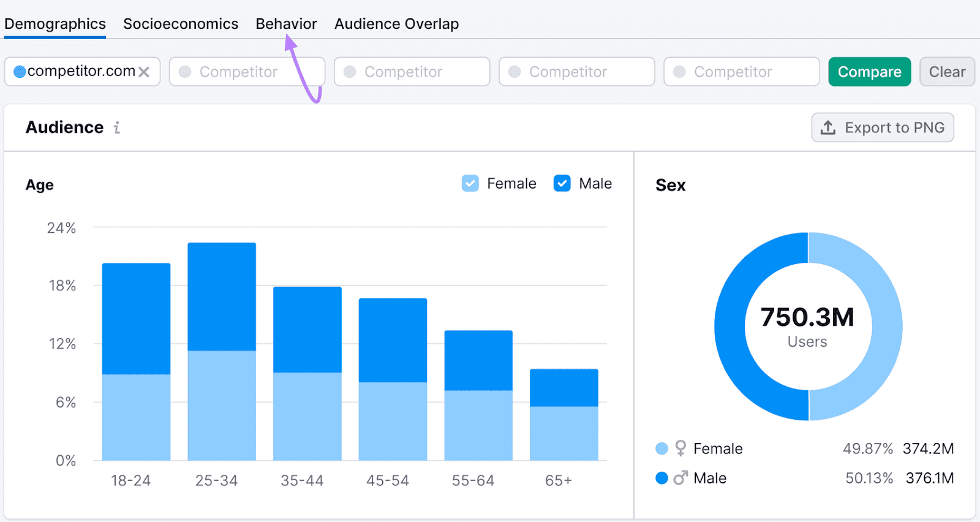Switch to the Behavior tab
The width and height of the screenshot is (980, 522).
(x=286, y=24)
